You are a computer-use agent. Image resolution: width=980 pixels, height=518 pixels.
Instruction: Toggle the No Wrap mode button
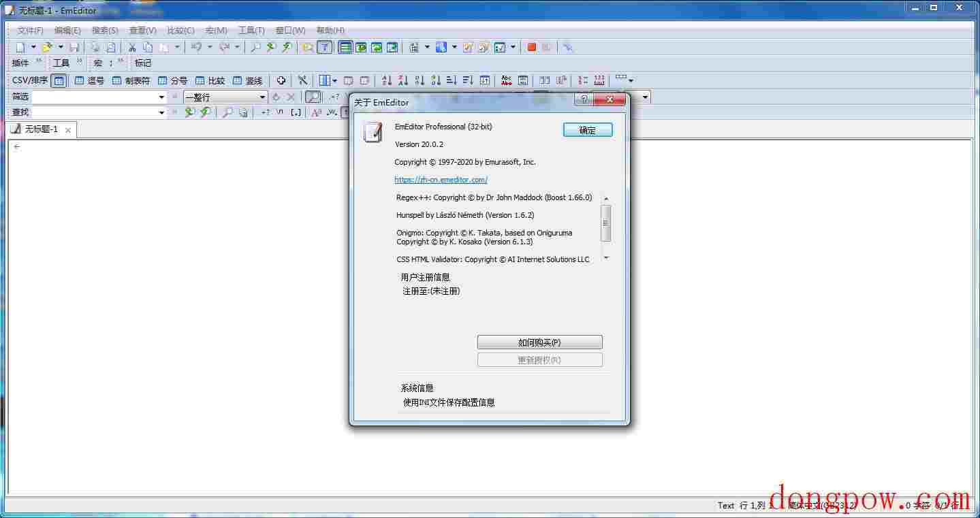(x=345, y=47)
